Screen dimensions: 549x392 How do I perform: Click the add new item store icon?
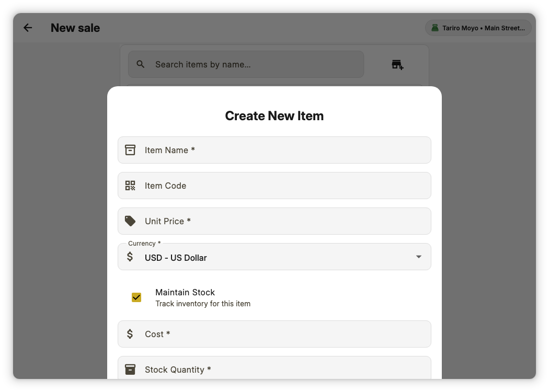click(x=397, y=65)
